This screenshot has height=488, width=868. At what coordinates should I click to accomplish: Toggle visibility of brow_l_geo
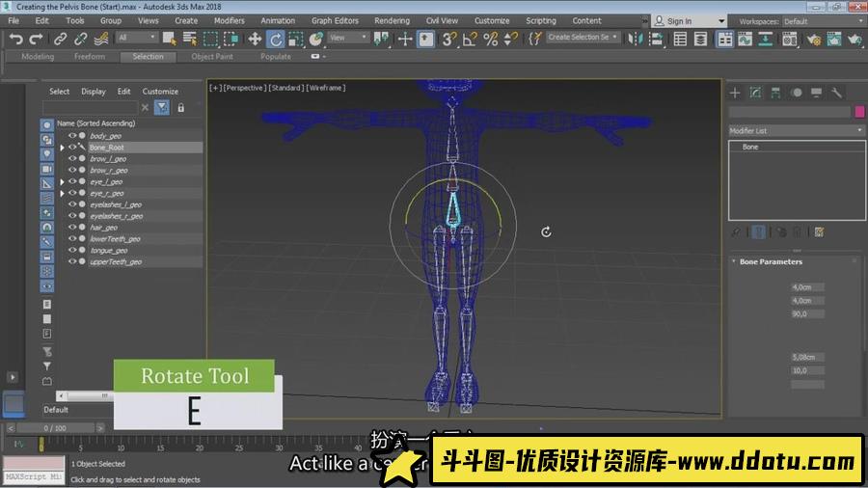[x=72, y=159]
